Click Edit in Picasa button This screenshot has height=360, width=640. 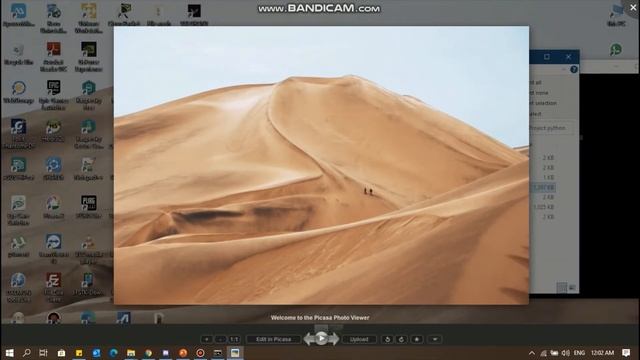[x=273, y=339]
